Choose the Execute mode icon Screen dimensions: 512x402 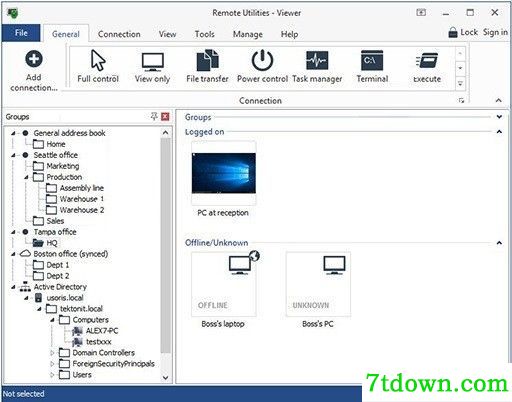[427, 60]
